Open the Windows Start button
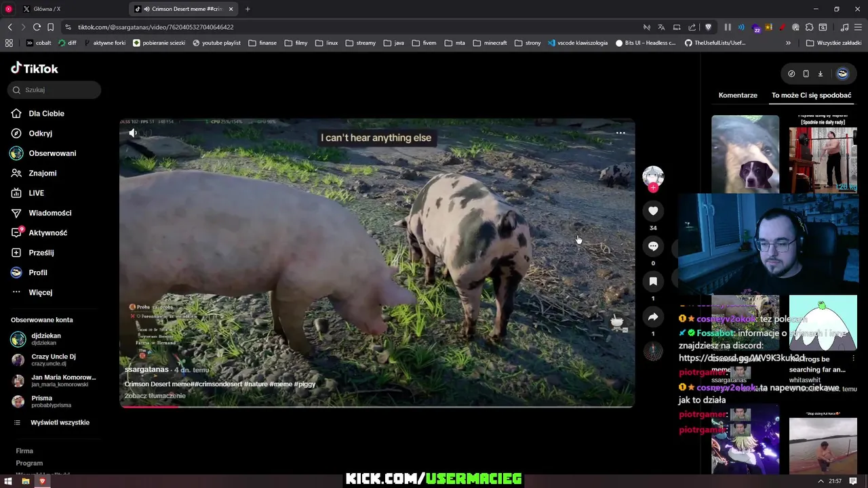The width and height of the screenshot is (868, 488). [x=8, y=481]
